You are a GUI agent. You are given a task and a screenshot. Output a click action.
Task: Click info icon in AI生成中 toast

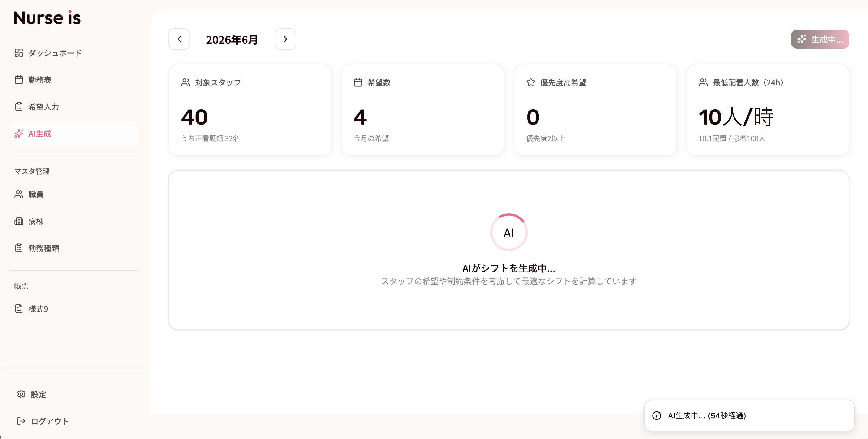(657, 415)
